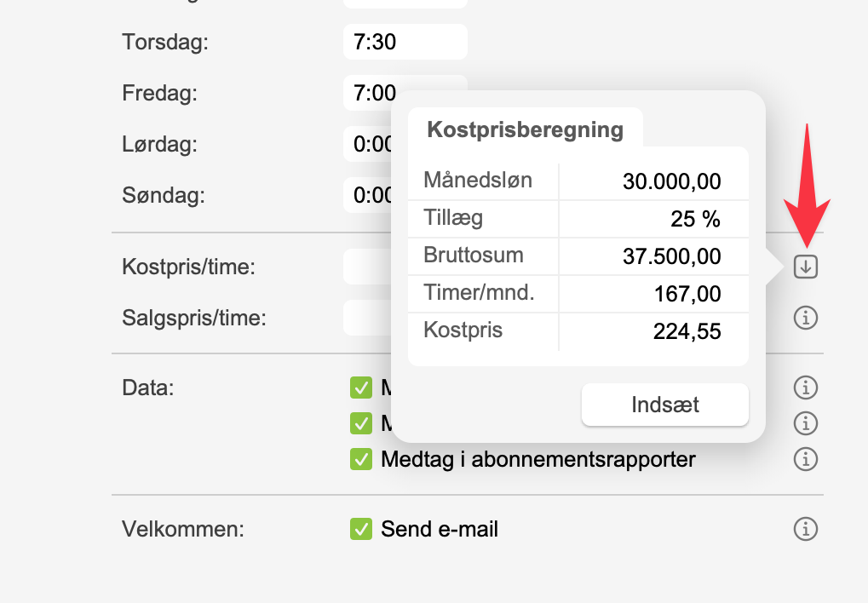Click the Bruttosum value 37.500,00

click(x=671, y=256)
